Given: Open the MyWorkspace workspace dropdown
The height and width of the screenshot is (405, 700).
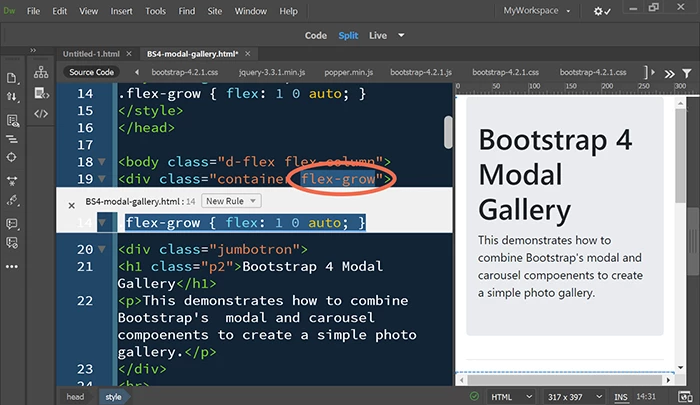Looking at the screenshot, I should (537, 11).
